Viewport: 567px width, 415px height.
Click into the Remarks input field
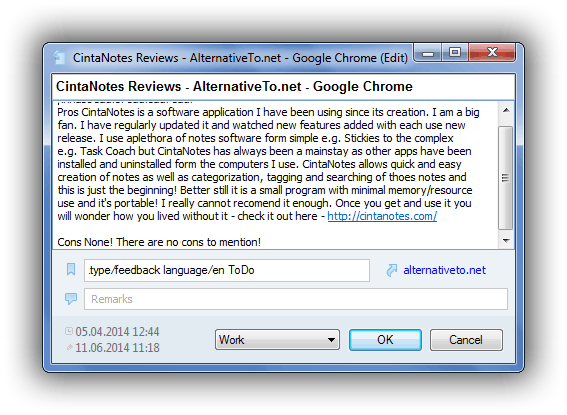pyautogui.click(x=295, y=299)
